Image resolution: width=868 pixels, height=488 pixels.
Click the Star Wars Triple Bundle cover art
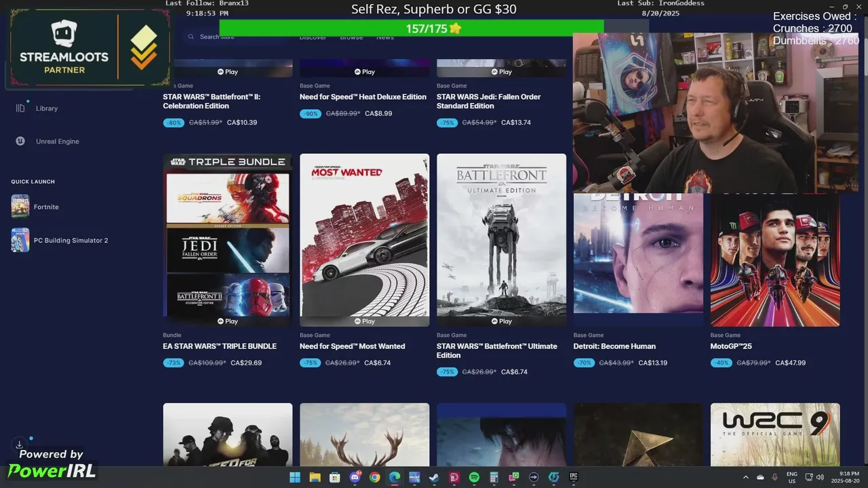[x=228, y=240]
